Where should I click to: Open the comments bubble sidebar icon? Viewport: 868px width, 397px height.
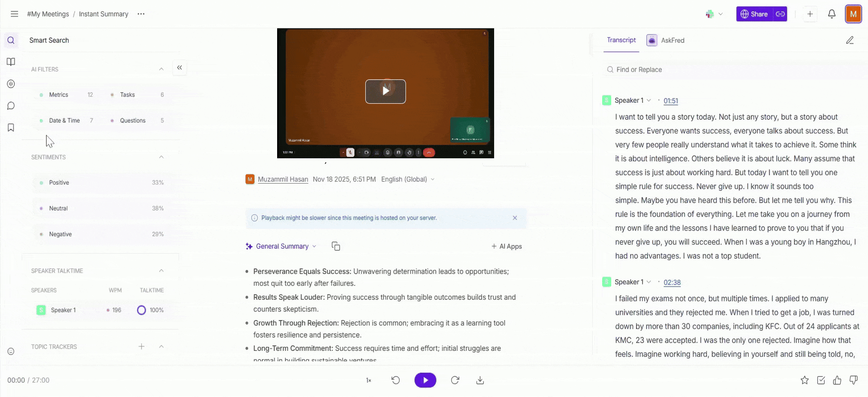click(11, 106)
